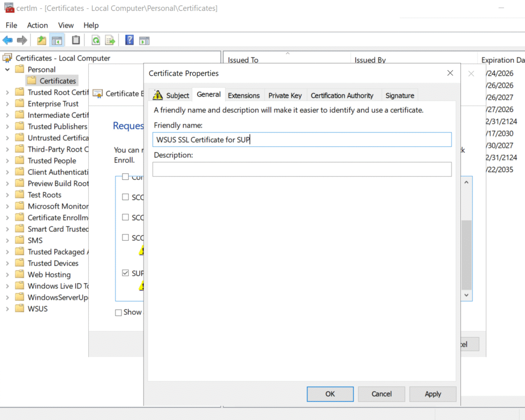This screenshot has height=420, width=525.
Task: Open the Action menu
Action: click(x=37, y=25)
